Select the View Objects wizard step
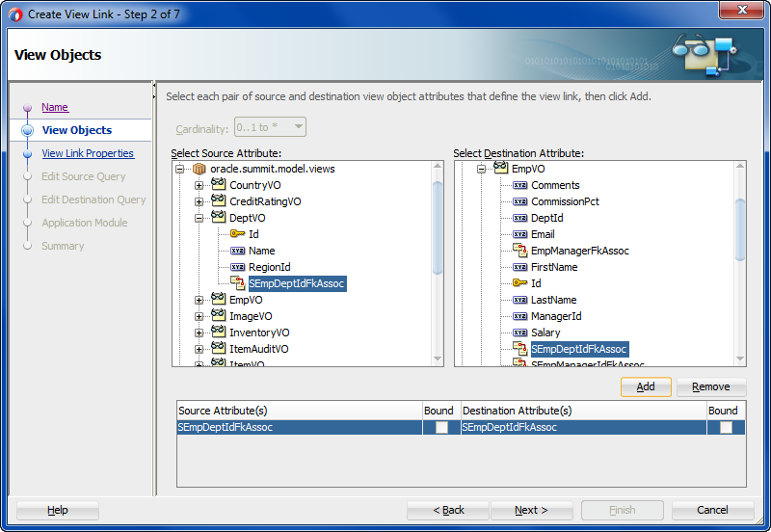771x532 pixels. click(77, 130)
